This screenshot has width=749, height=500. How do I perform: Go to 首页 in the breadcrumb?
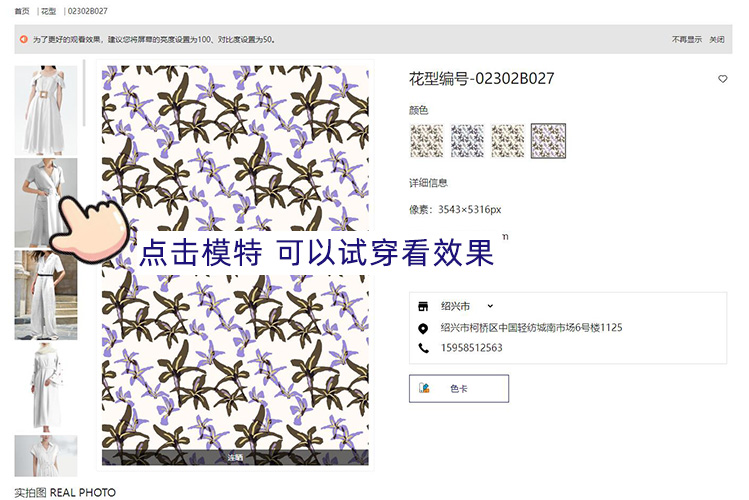pos(21,11)
